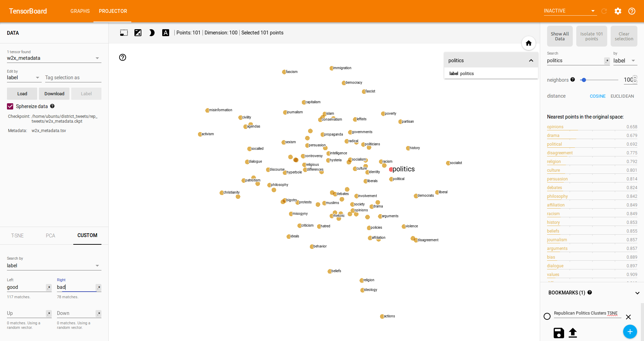The height and width of the screenshot is (341, 644).
Task: Open the search 'by label' dropdown
Action: pyautogui.click(x=625, y=61)
